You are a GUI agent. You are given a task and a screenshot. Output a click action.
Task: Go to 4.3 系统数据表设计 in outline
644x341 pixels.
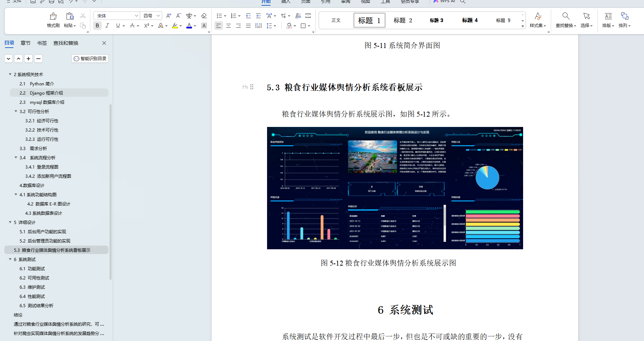click(x=44, y=213)
